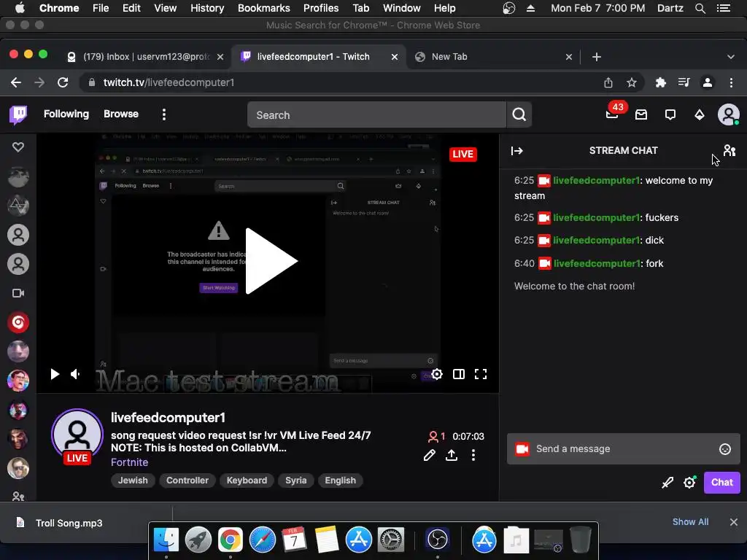747x560 pixels.
Task: Click the Twitch Search input field
Action: pos(377,114)
